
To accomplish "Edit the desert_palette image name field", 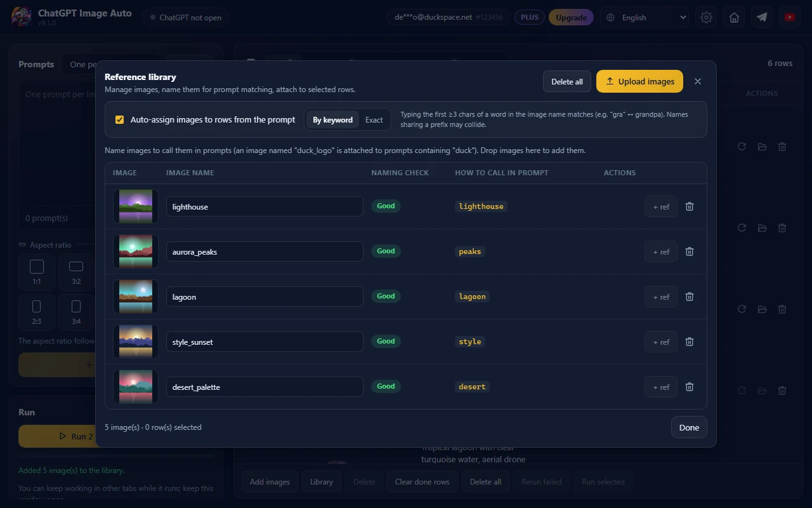I will [x=265, y=387].
